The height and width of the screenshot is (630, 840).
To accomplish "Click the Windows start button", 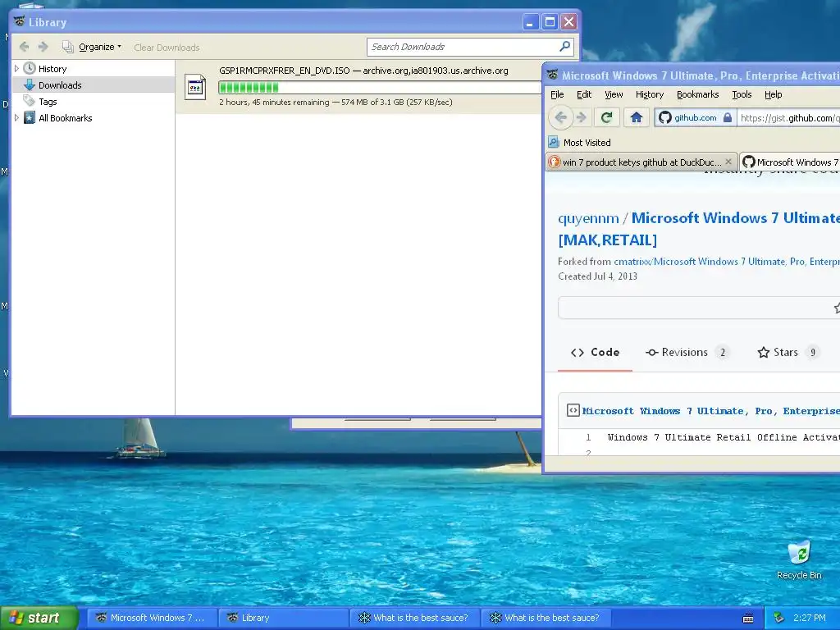I will [39, 618].
